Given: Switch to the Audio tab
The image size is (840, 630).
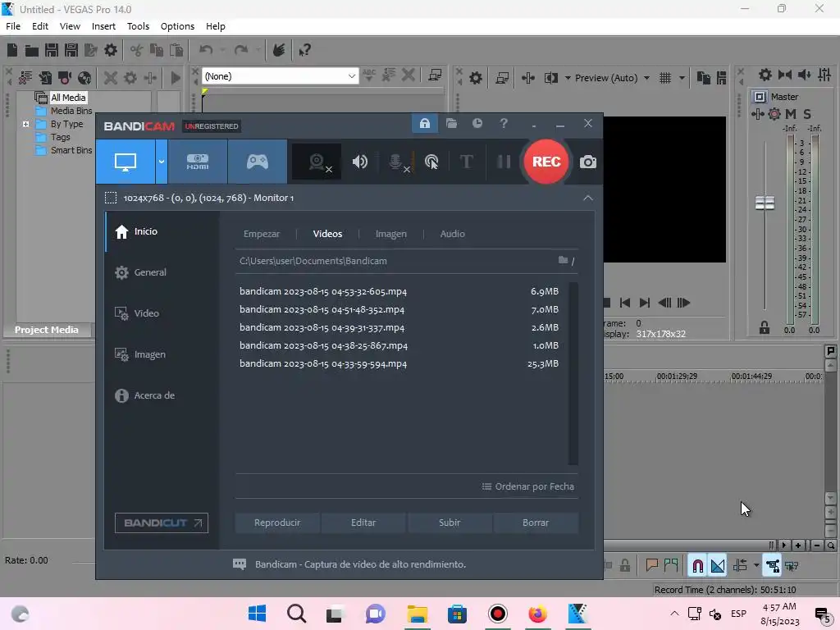Looking at the screenshot, I should [x=452, y=234].
